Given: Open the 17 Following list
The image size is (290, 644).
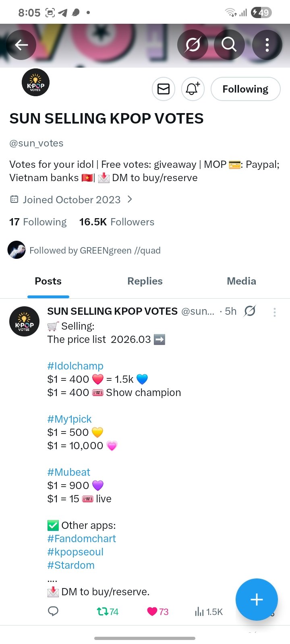Looking at the screenshot, I should pyautogui.click(x=38, y=222).
